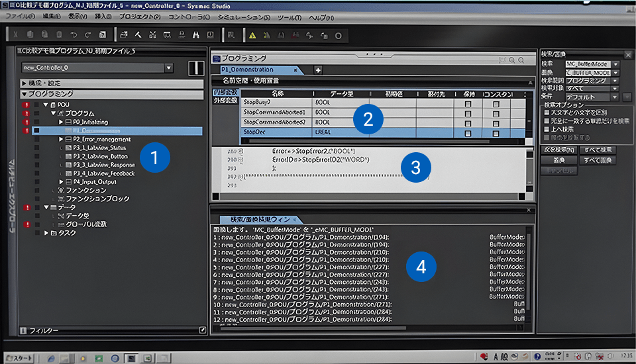
Task: Click the hammer-shaped build toolbar icon
Action: pyautogui.click(x=138, y=35)
